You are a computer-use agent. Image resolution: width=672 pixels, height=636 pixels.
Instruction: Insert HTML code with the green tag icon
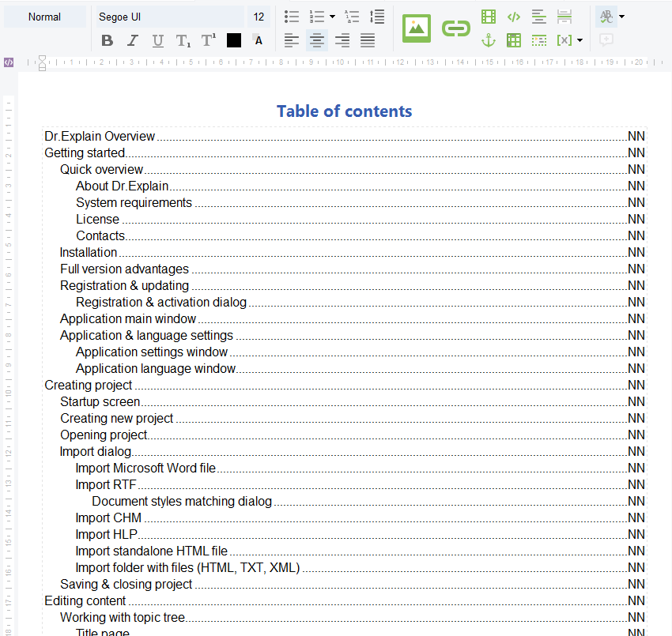(514, 17)
